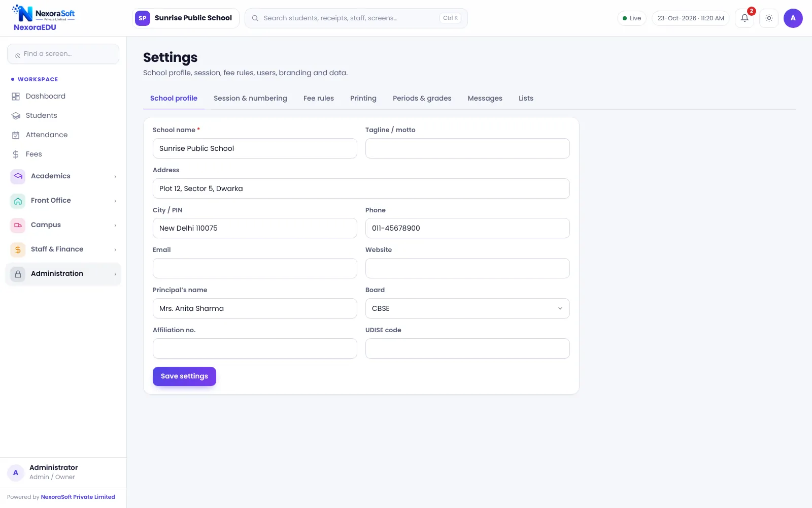The image size is (812, 508).
Task: Expand the Academics menu chevron
Action: coord(115,177)
